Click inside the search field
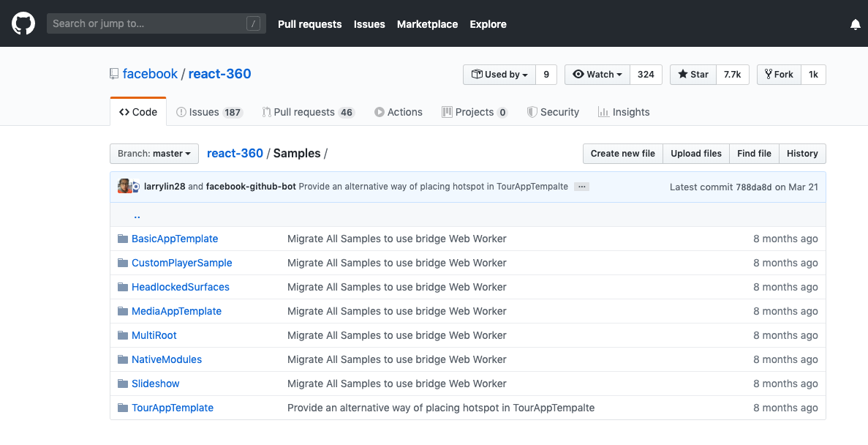The width and height of the screenshot is (868, 445). (146, 23)
